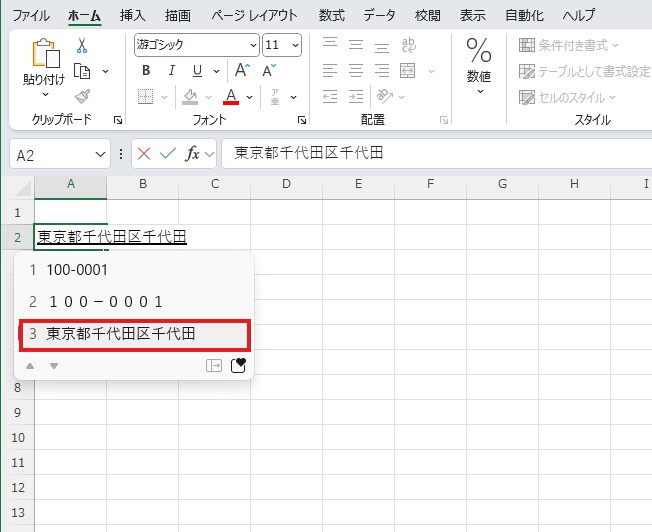The width and height of the screenshot is (652, 532).
Task: Click the cell borders icon
Action: point(146,97)
